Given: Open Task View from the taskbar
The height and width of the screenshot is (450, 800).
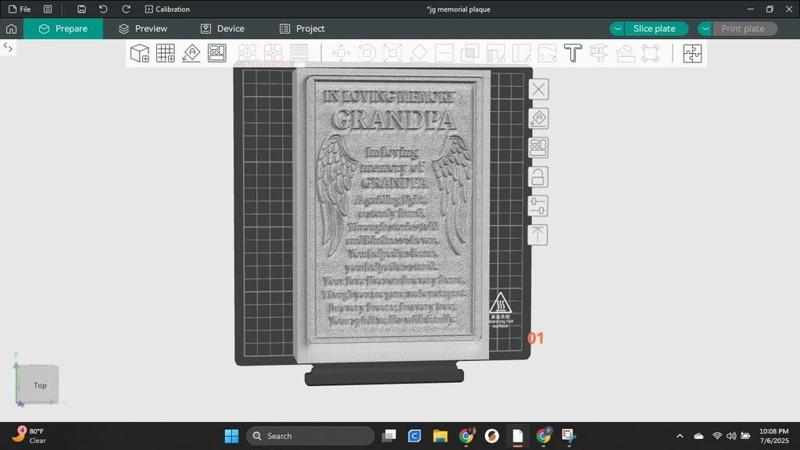Looking at the screenshot, I should click(389, 436).
